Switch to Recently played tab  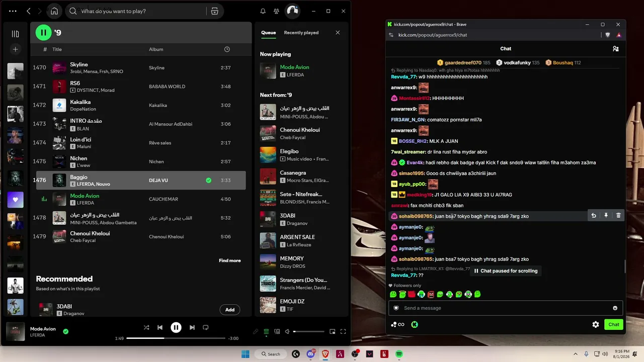[301, 33]
